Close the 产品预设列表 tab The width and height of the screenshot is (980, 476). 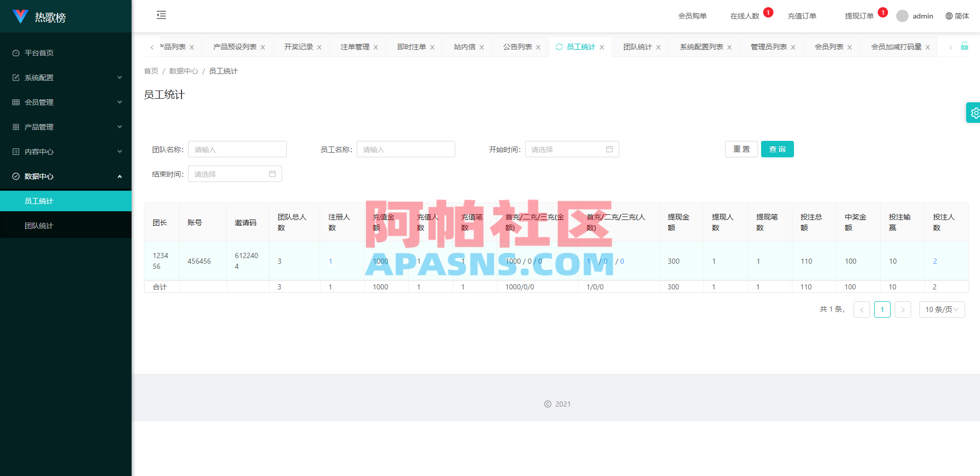tap(263, 47)
